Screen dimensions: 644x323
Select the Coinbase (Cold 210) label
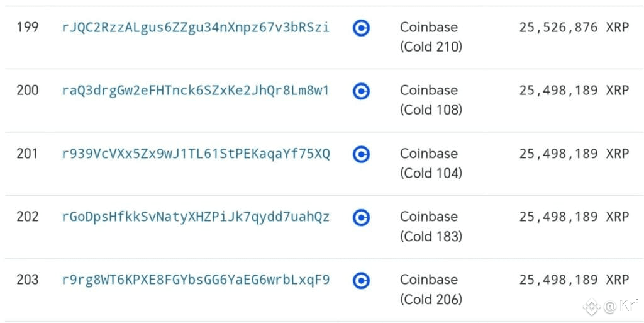click(431, 37)
